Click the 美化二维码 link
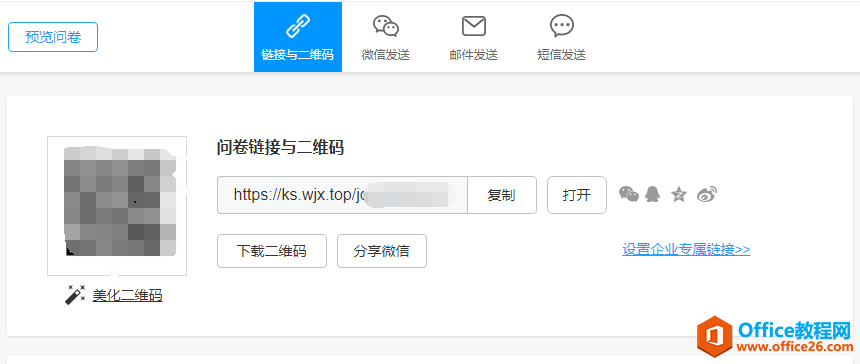The height and width of the screenshot is (364, 860). pos(127,295)
